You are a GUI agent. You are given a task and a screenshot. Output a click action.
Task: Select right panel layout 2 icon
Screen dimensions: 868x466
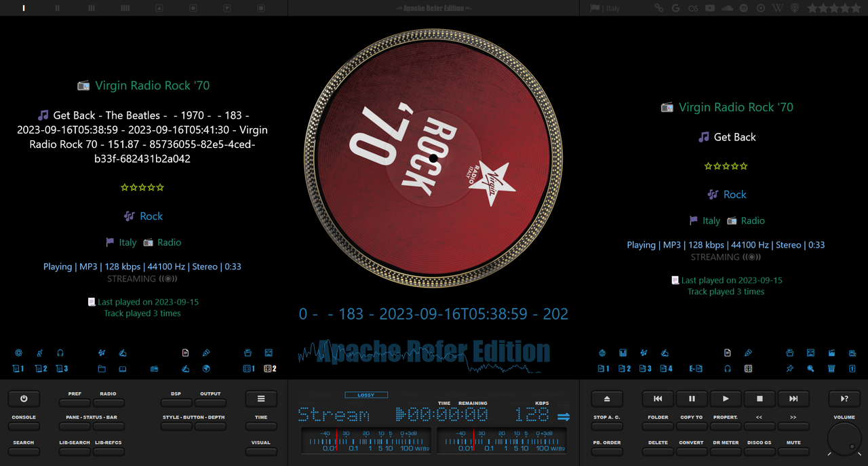pyautogui.click(x=625, y=368)
